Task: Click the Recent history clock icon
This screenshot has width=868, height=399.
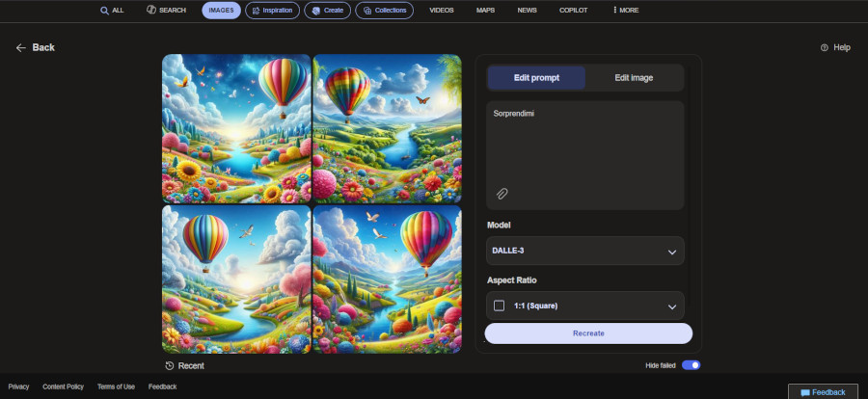Action: [170, 366]
